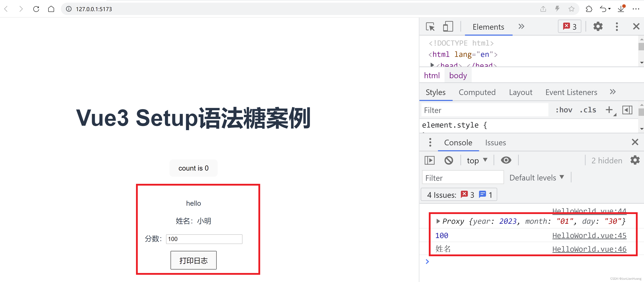644x282 pixels.
Task: Open the DevTools customize three-dot menu
Action: click(x=616, y=26)
